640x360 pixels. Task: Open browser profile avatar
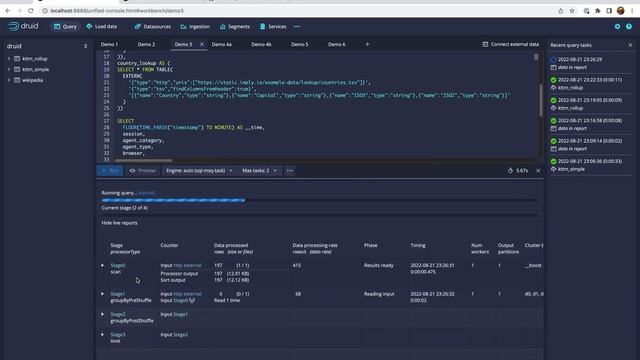620,11
